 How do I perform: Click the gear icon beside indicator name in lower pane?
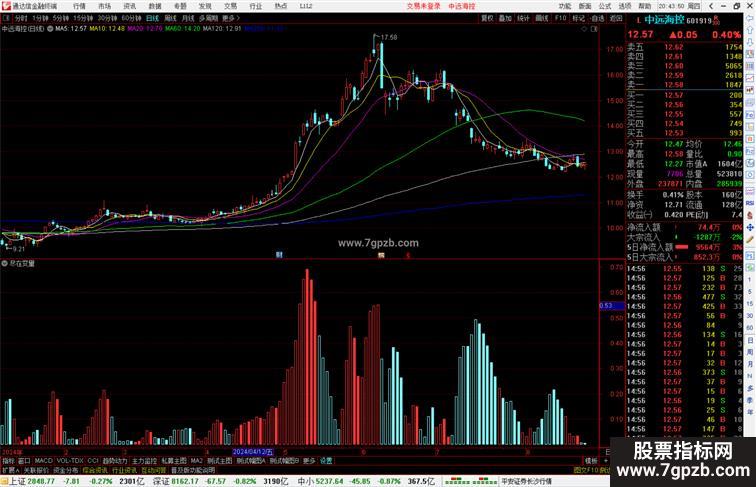(x=4, y=264)
